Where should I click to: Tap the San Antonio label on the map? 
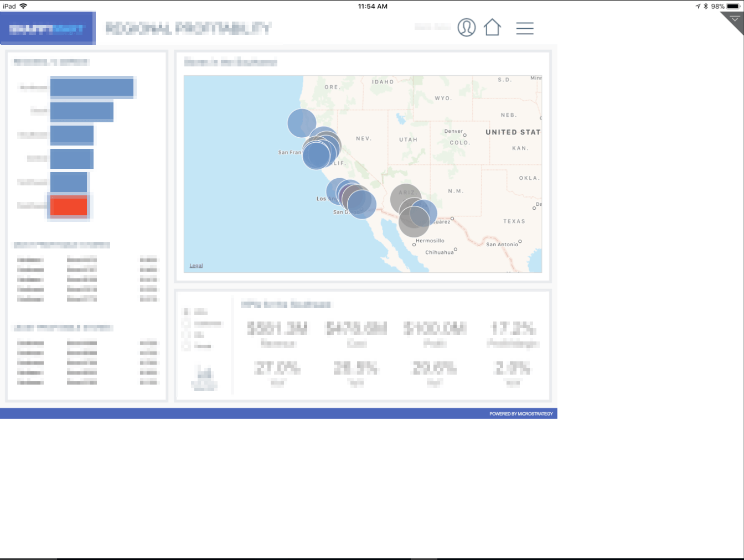(502, 244)
